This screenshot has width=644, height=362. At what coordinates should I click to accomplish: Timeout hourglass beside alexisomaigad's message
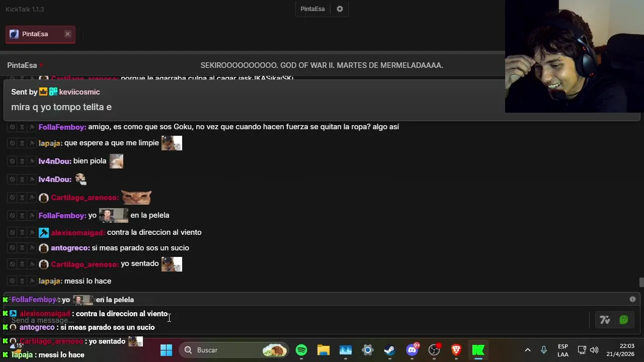tap(22, 233)
